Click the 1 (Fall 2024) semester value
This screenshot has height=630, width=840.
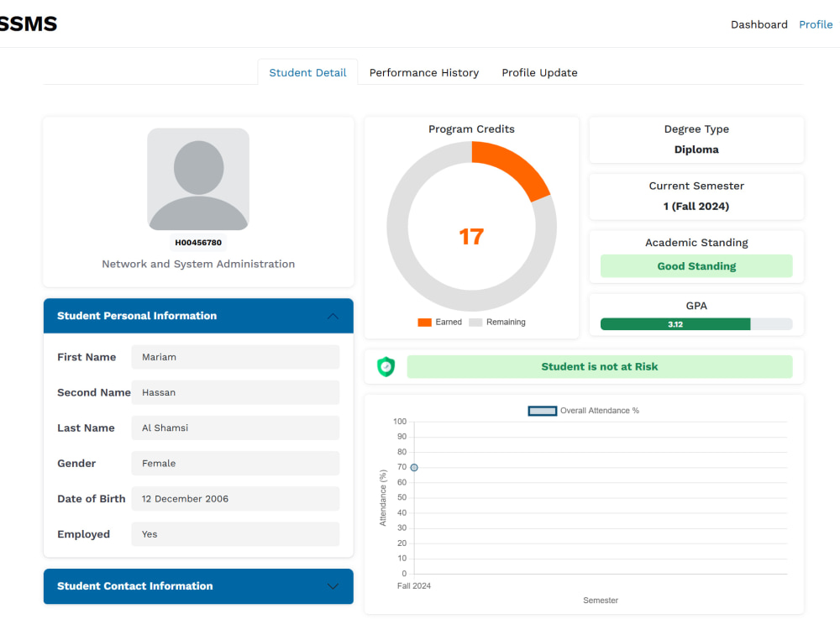[696, 207]
